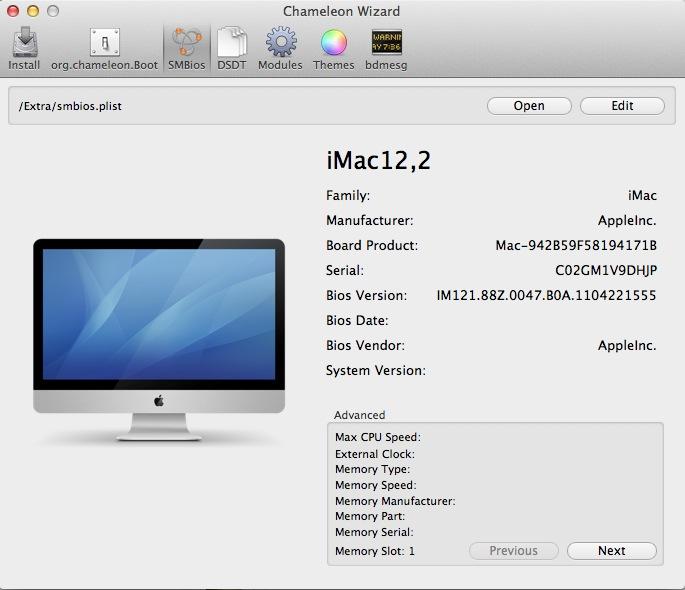685x590 pixels.
Task: Click the Memory Speed label
Action: click(x=376, y=485)
